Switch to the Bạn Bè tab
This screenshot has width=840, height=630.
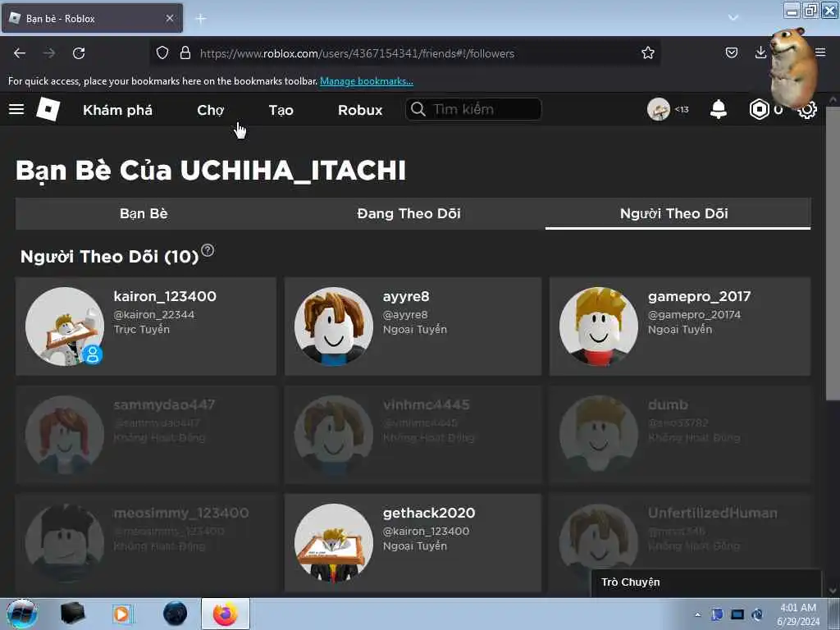click(x=144, y=214)
